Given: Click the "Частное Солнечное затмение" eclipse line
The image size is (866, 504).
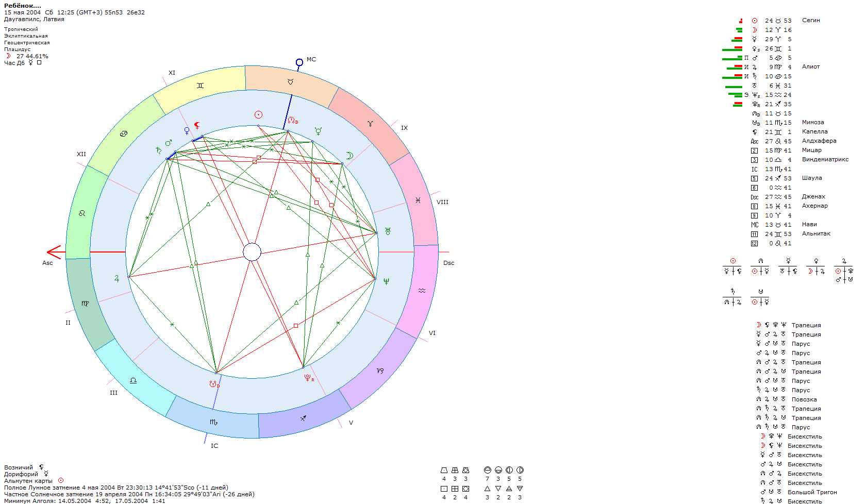Looking at the screenshot, I should 129,494.
